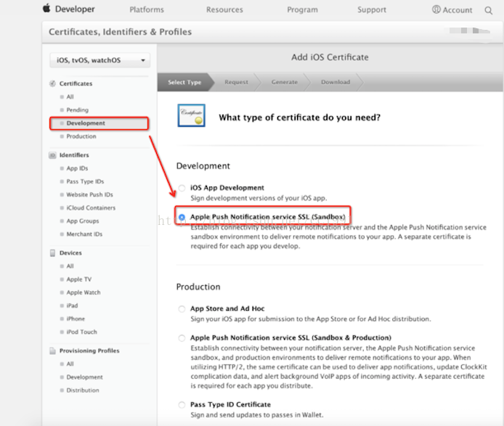This screenshot has width=504, height=426.
Task: Click the Generate step tab
Action: (285, 82)
